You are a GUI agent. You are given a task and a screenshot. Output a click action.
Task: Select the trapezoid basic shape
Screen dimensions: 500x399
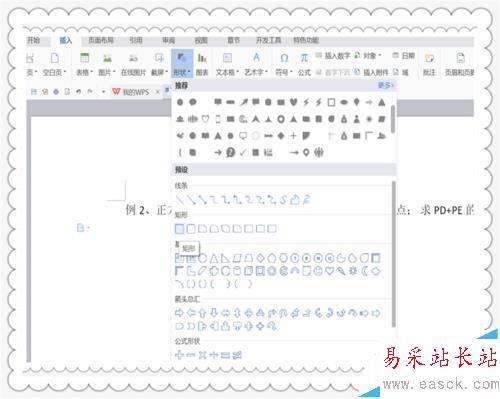pyautogui.click(x=249, y=258)
